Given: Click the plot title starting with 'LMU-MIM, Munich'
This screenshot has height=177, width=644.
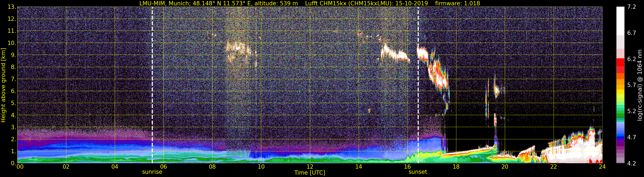Looking at the screenshot, I should [x=310, y=3].
